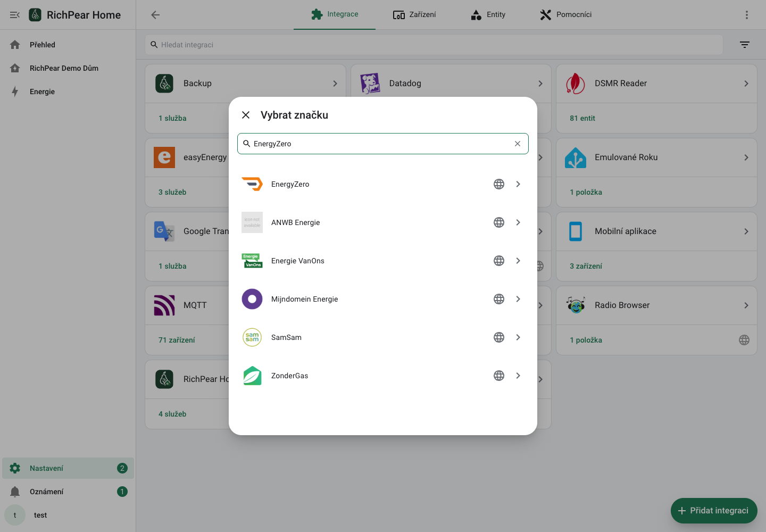This screenshot has height=532, width=766.
Task: Open RichPear Demo Dům dashboard
Action: (68, 68)
